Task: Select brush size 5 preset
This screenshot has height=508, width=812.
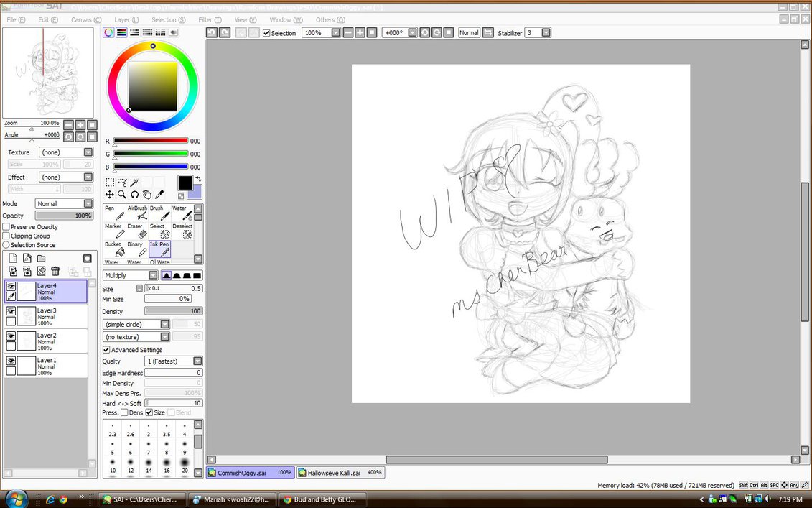Action: point(113,447)
